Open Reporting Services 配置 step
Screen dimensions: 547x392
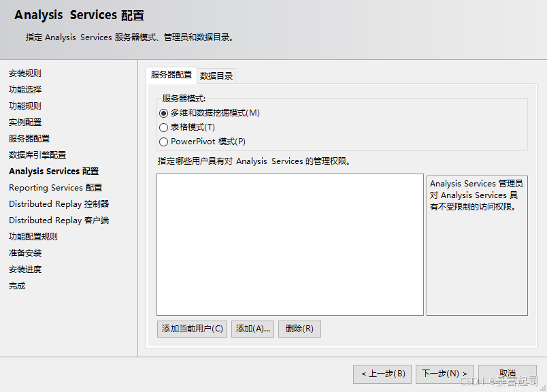pyautogui.click(x=55, y=188)
